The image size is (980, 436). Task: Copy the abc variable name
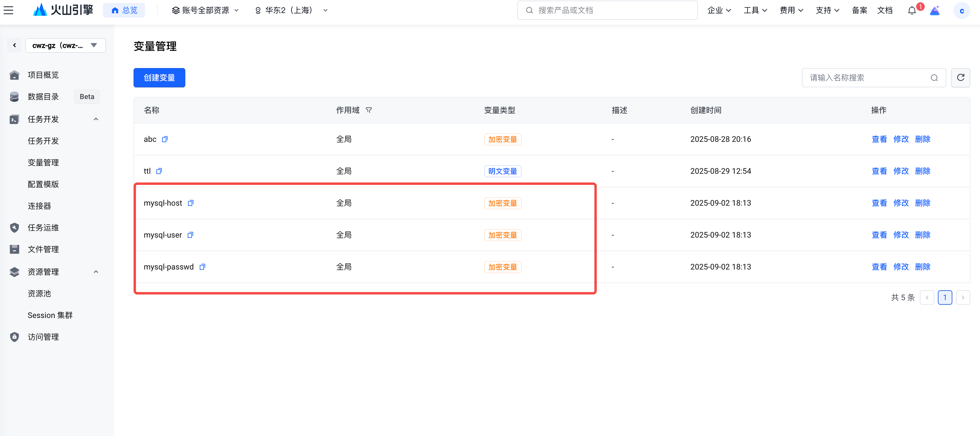[165, 139]
